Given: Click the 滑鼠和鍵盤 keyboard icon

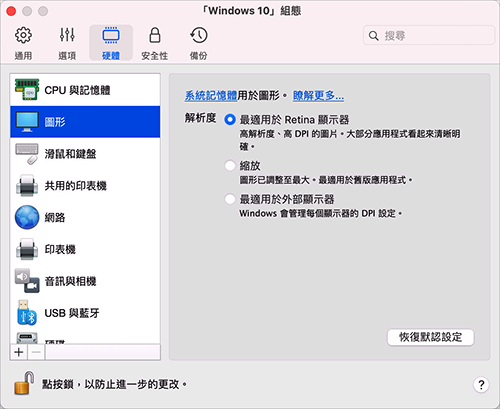Looking at the screenshot, I should coord(27,154).
